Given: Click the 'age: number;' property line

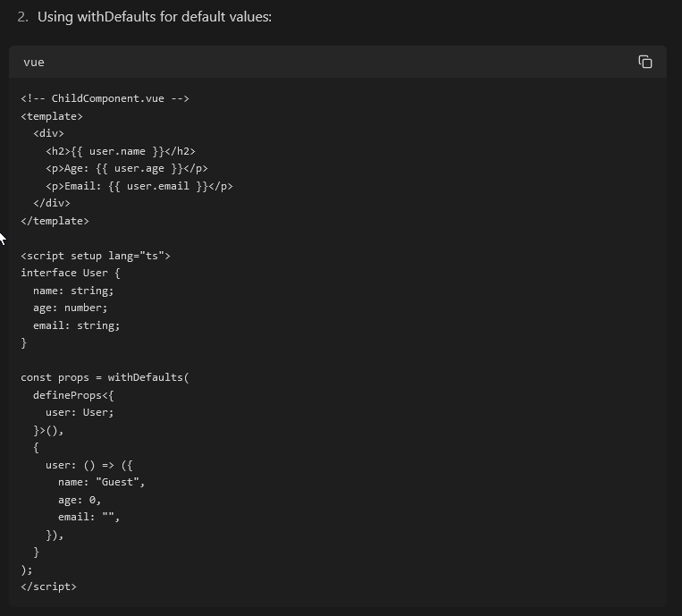Looking at the screenshot, I should pyautogui.click(x=70, y=308).
